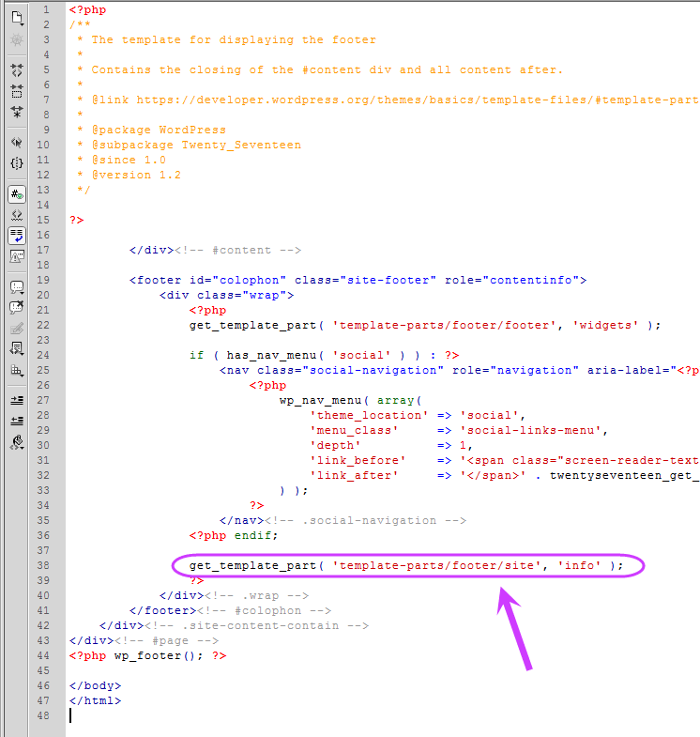Viewport: 700px width, 737px height.
Task: Click the Balance Braces icon
Action: (17, 163)
